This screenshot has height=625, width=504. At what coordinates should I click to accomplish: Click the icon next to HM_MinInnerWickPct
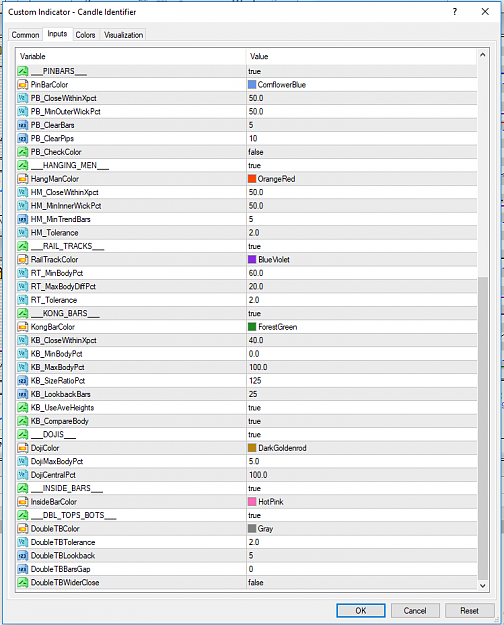[x=23, y=206]
